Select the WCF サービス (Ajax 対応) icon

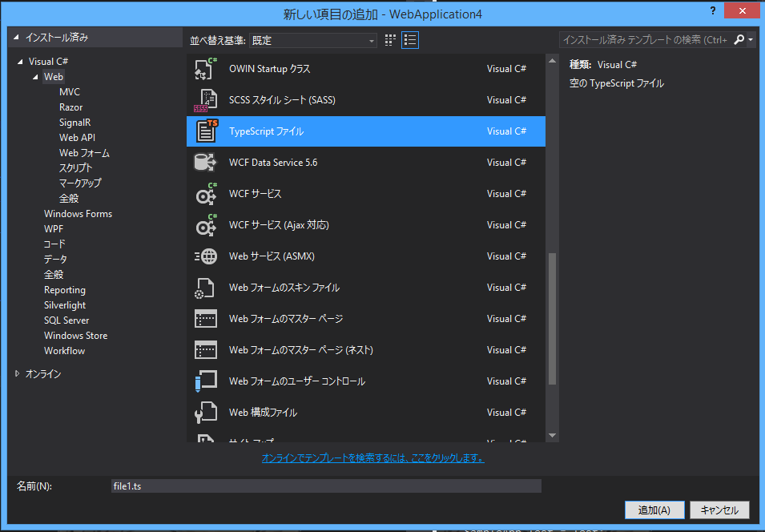click(206, 225)
